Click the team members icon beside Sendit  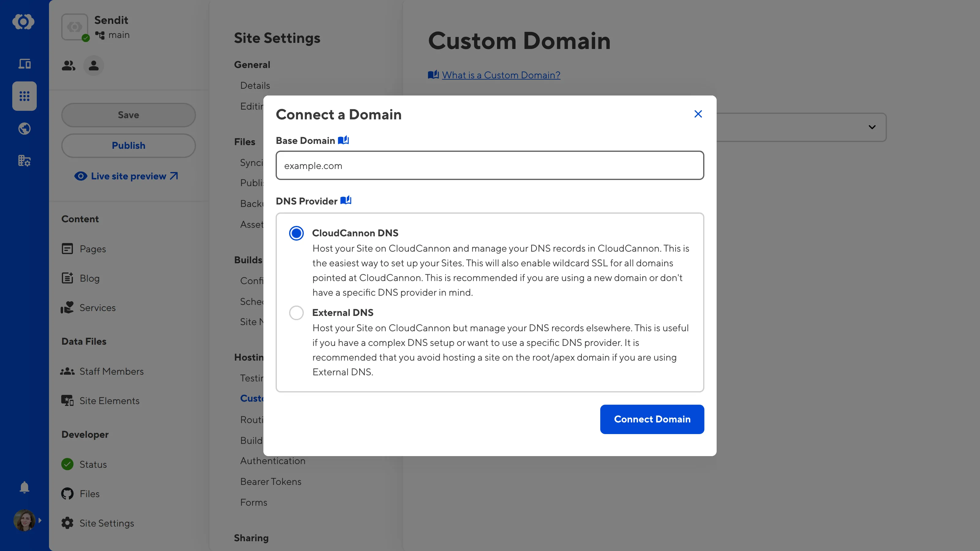(x=68, y=66)
